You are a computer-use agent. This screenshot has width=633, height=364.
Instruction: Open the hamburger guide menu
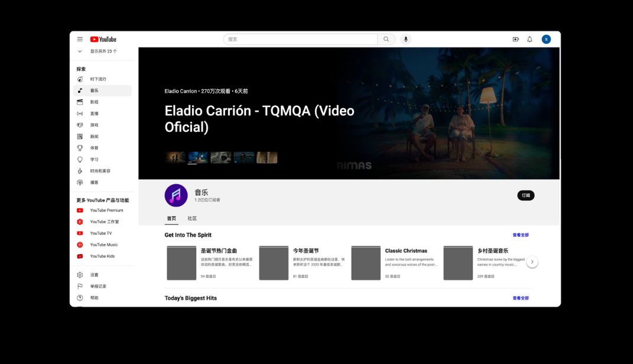click(80, 39)
